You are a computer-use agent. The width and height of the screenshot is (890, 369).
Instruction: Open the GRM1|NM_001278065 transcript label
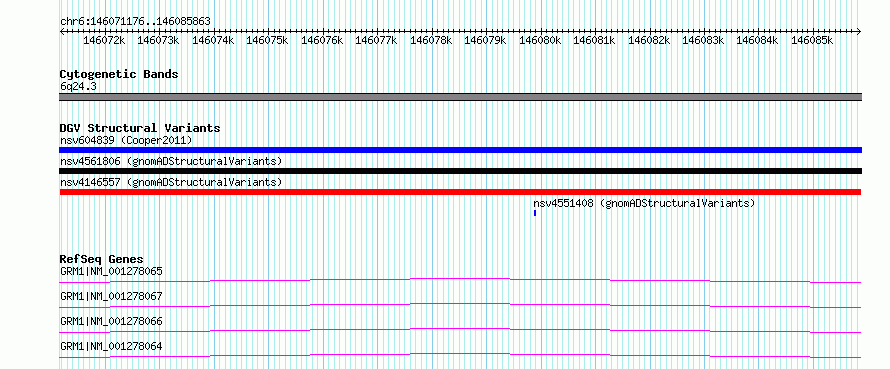(x=111, y=271)
